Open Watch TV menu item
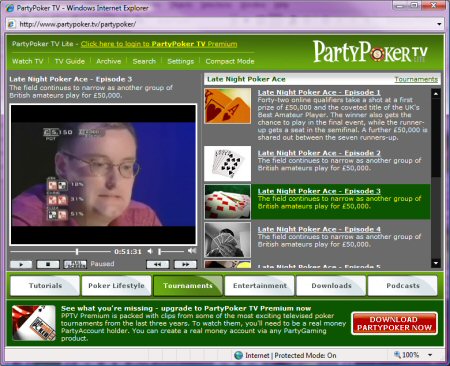This screenshot has height=366, width=450. tap(27, 61)
